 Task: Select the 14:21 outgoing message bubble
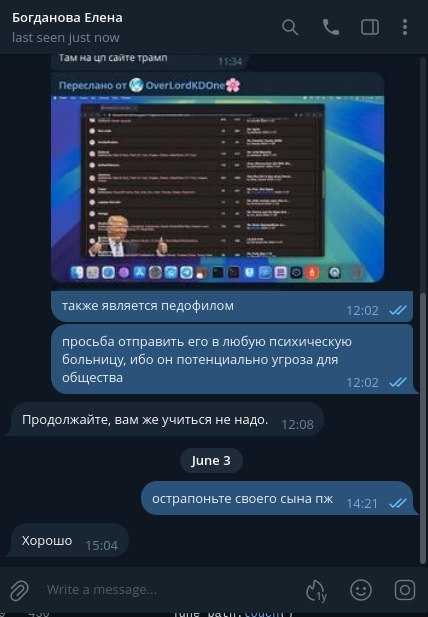[x=279, y=498]
